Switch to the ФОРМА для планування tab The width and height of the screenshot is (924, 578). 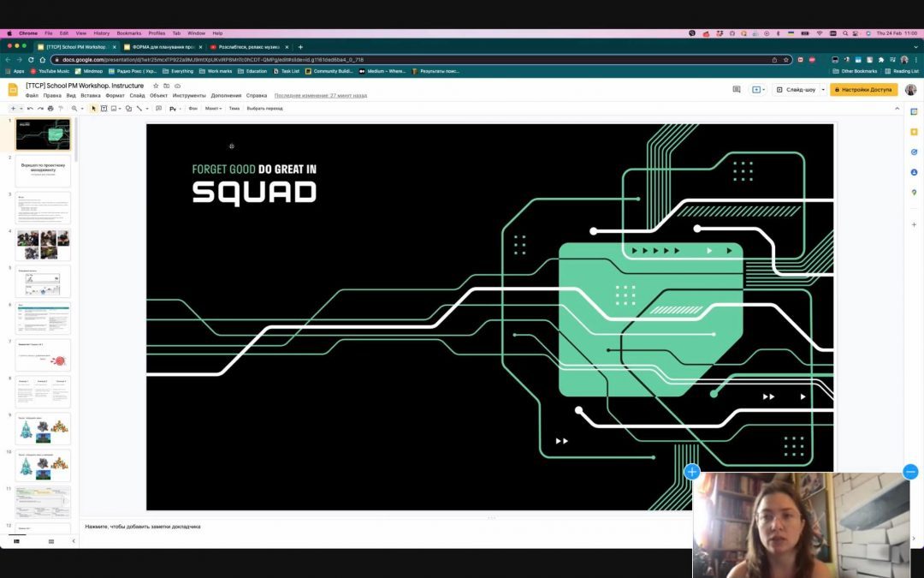[163, 46]
